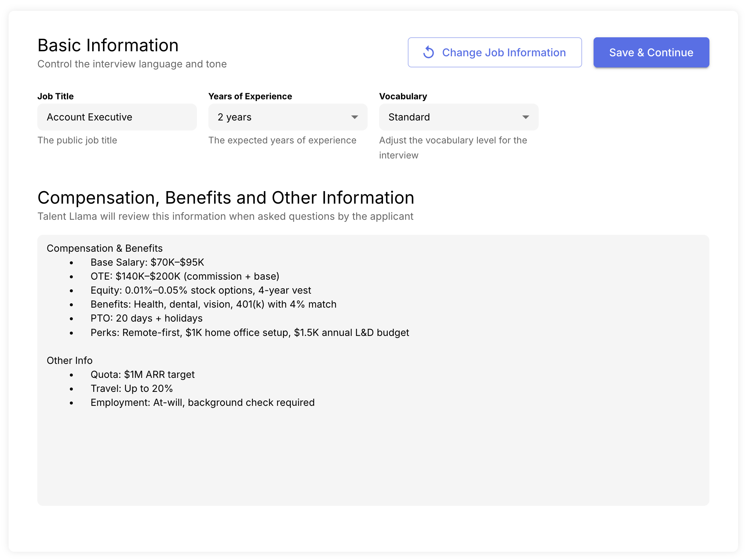Place cursor on the Equity stock options line

pyautogui.click(x=200, y=290)
